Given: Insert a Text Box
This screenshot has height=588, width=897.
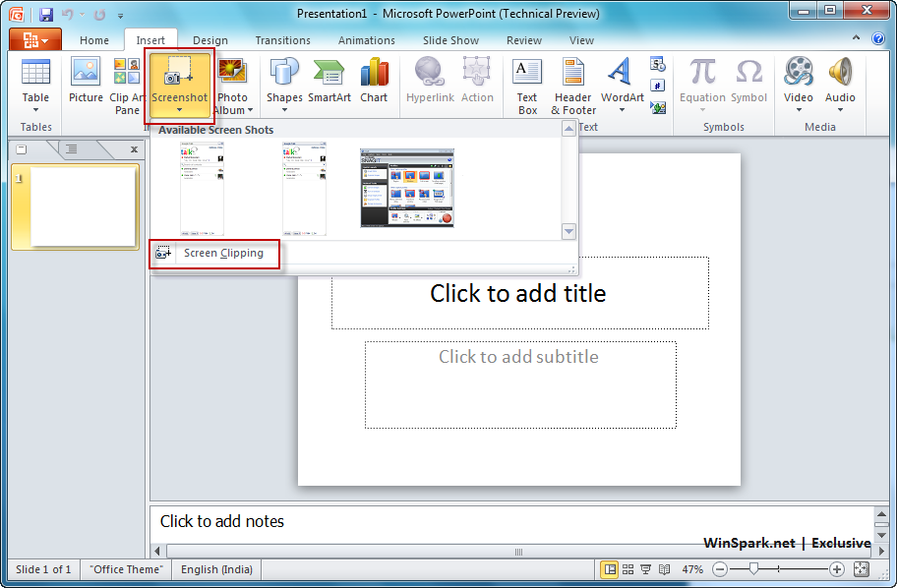Looking at the screenshot, I should 527,86.
